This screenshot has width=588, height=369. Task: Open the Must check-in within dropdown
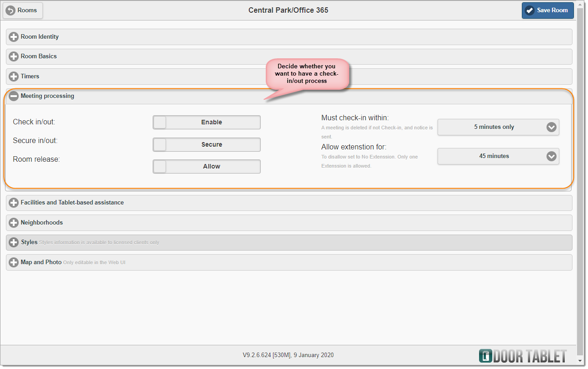pyautogui.click(x=498, y=127)
